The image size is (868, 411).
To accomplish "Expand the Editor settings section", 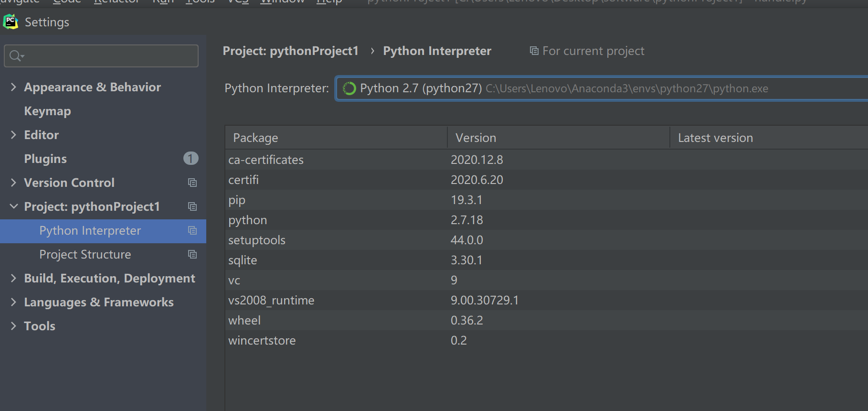I will 13,135.
